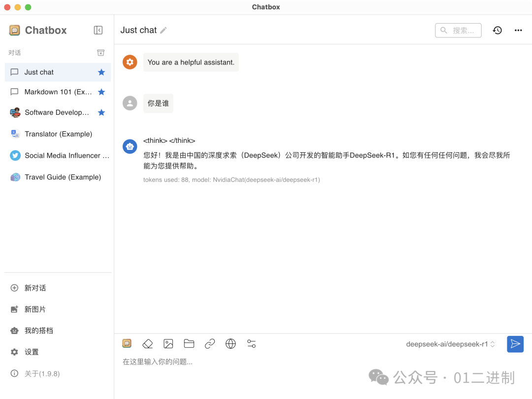This screenshot has width=532, height=399.
Task: Click the chat bubble icon beside Just chat
Action: (x=14, y=72)
